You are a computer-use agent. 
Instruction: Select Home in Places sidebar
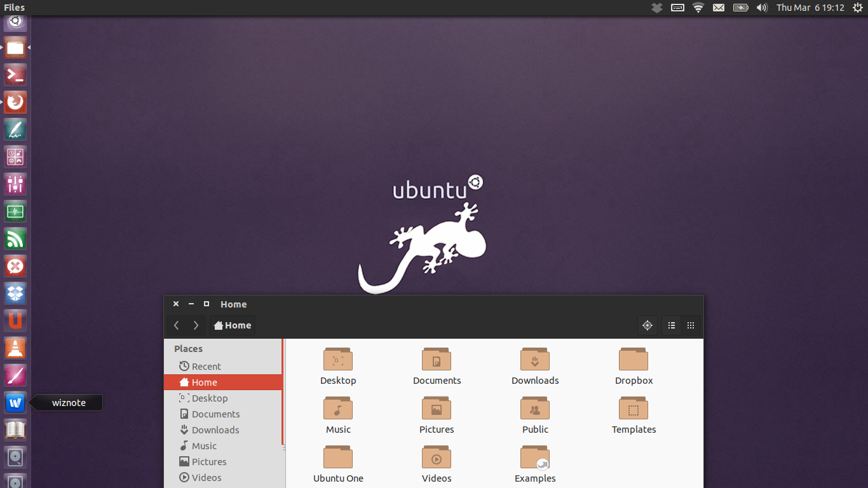223,382
